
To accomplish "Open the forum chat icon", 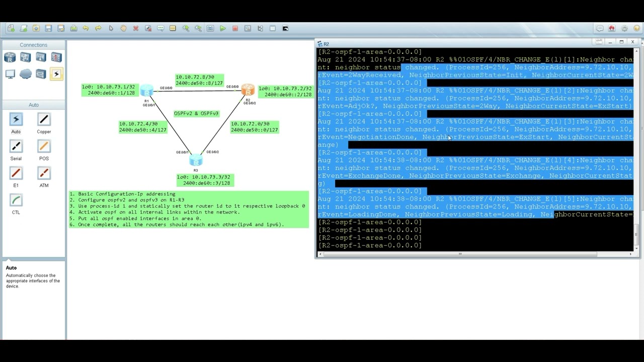I will (600, 29).
